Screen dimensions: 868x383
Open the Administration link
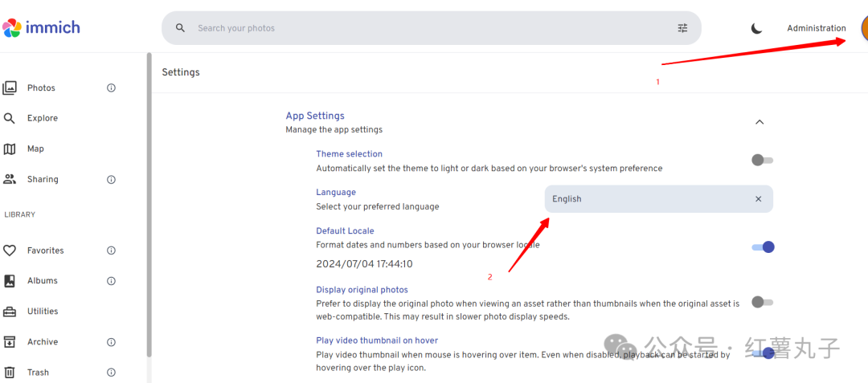817,28
